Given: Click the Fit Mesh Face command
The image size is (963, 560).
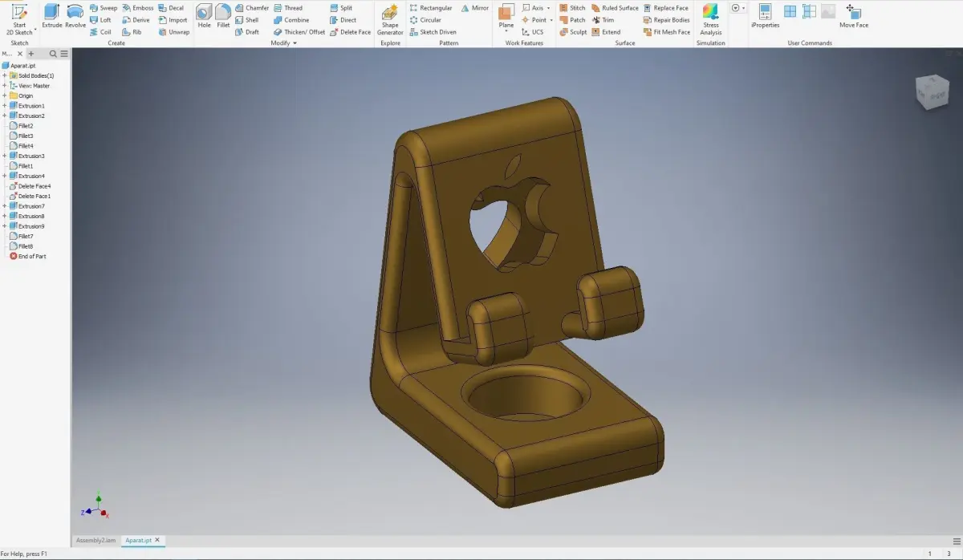Looking at the screenshot, I should point(666,32).
